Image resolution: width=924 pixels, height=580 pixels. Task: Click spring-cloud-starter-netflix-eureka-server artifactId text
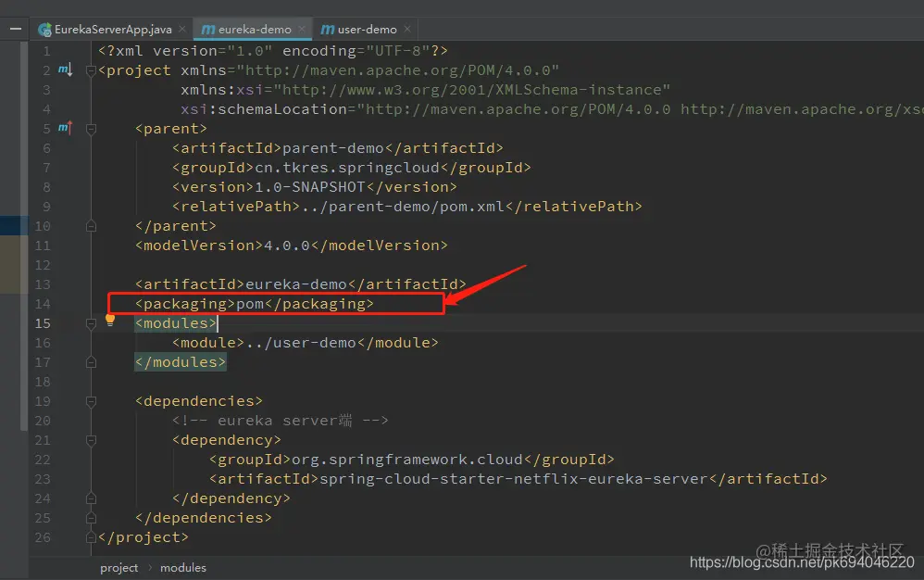513,479
